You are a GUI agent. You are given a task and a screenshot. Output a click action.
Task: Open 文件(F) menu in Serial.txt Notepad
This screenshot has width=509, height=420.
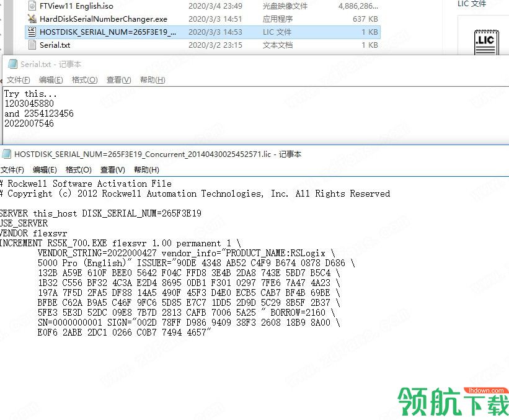pos(18,80)
